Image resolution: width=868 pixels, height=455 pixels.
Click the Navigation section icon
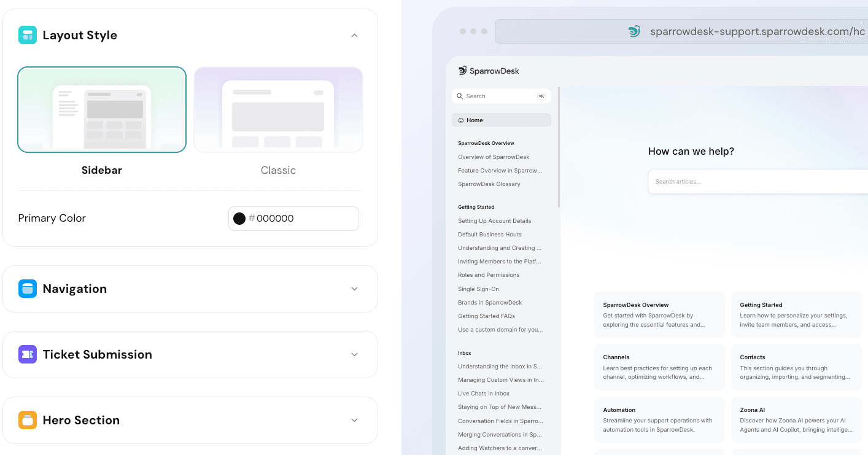[28, 289]
